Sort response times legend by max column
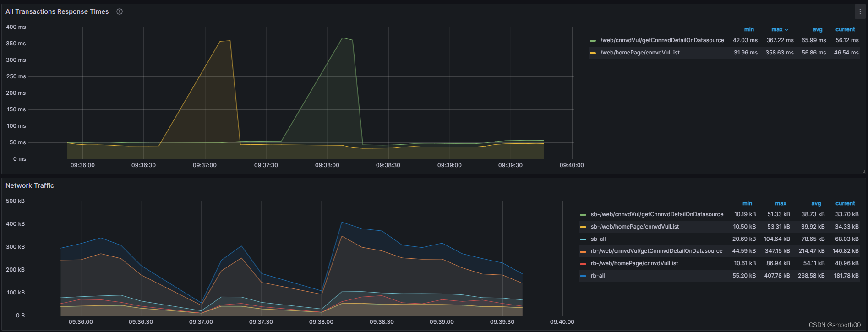The image size is (868, 332). pyautogui.click(x=780, y=29)
